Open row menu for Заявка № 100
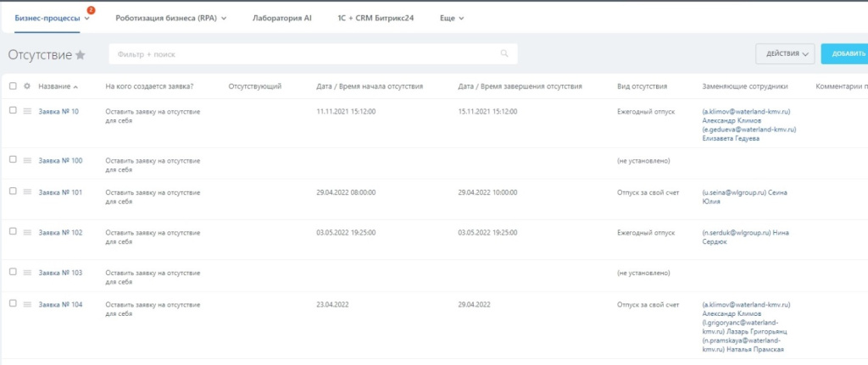 click(27, 160)
